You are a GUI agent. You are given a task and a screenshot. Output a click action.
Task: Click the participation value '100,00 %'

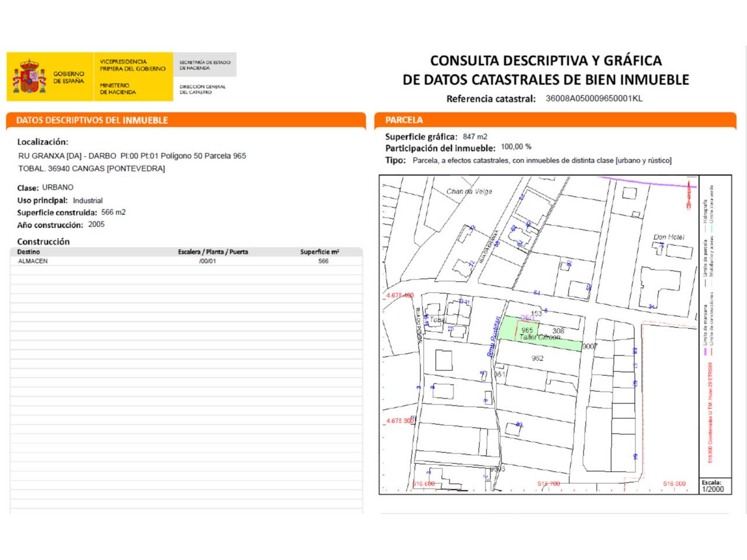tap(516, 147)
